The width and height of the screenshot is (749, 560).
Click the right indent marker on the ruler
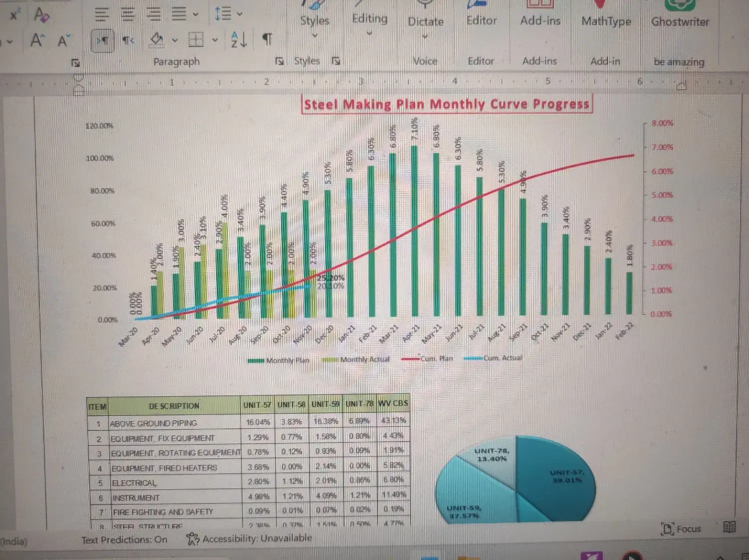[682, 86]
